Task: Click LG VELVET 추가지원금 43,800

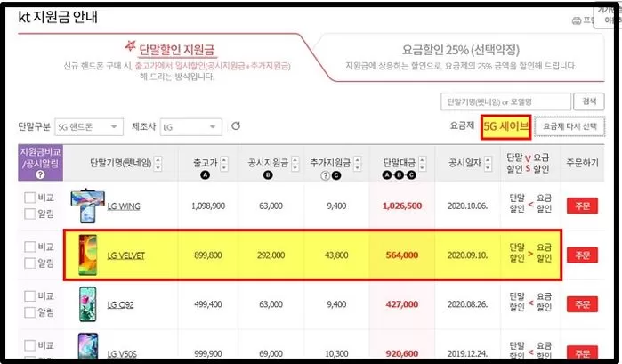Action: pyautogui.click(x=336, y=255)
